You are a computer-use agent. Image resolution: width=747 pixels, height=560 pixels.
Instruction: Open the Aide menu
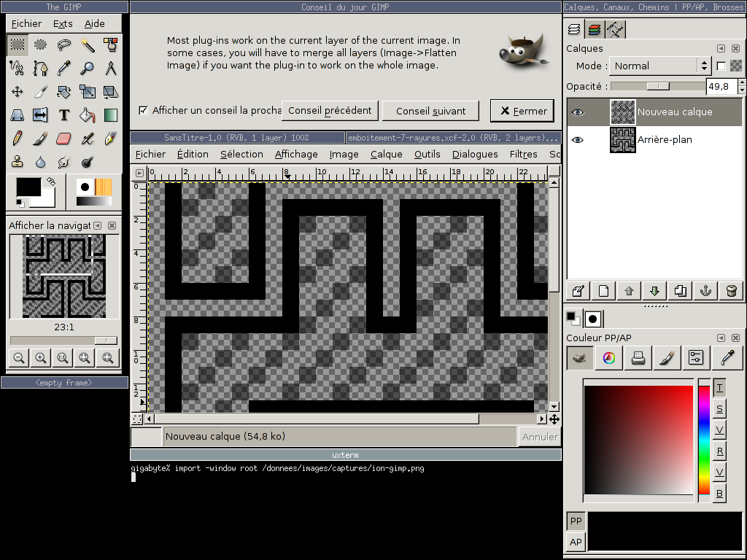coord(94,24)
